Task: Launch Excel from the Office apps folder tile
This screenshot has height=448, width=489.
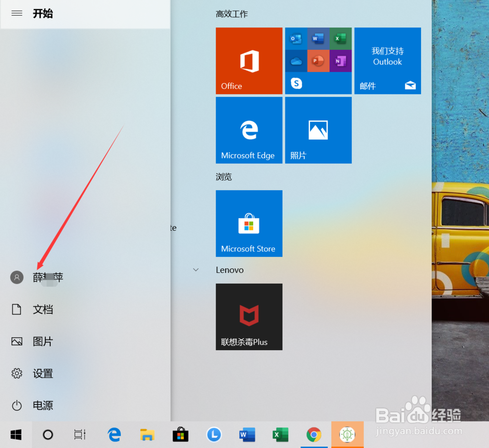Action: pos(340,39)
